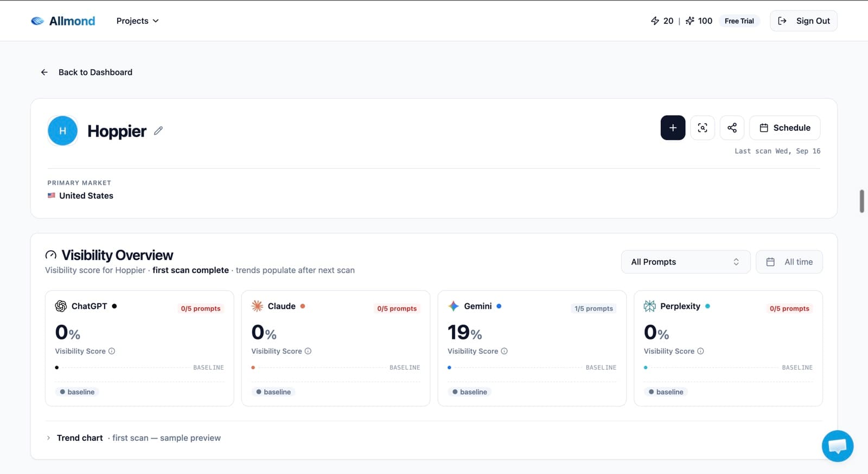868x474 pixels.
Task: Click the black dot next to ChatGPT
Action: pos(114,306)
